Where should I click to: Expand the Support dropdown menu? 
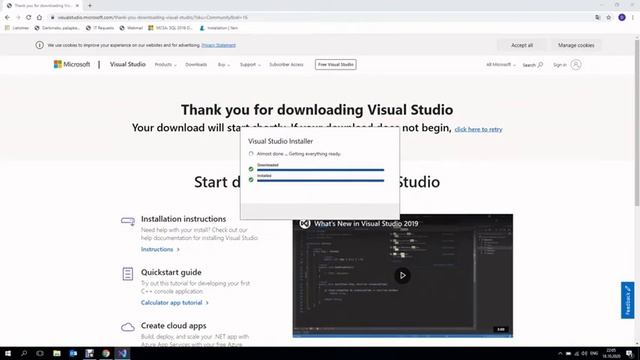pyautogui.click(x=250, y=65)
